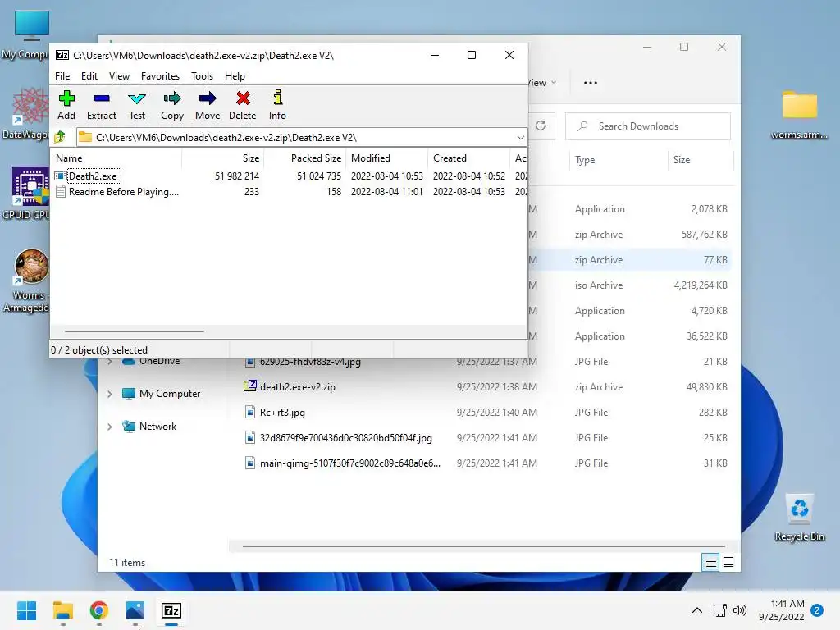Open the Edit menu

pyautogui.click(x=89, y=76)
